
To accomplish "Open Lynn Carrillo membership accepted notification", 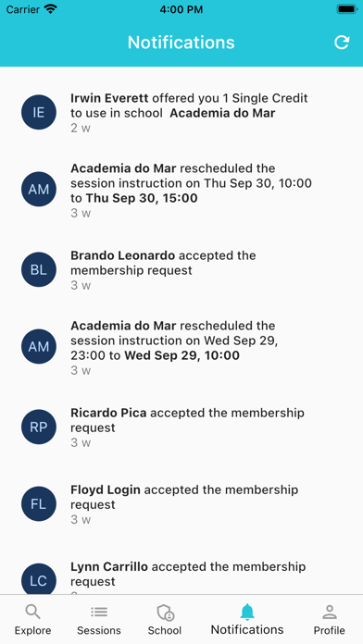I will click(x=181, y=574).
